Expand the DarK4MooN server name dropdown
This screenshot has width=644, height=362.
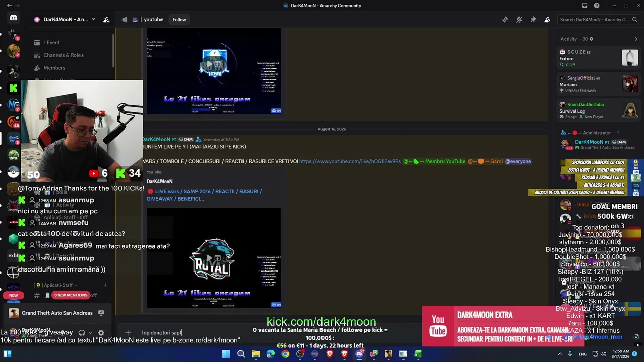pyautogui.click(x=93, y=20)
